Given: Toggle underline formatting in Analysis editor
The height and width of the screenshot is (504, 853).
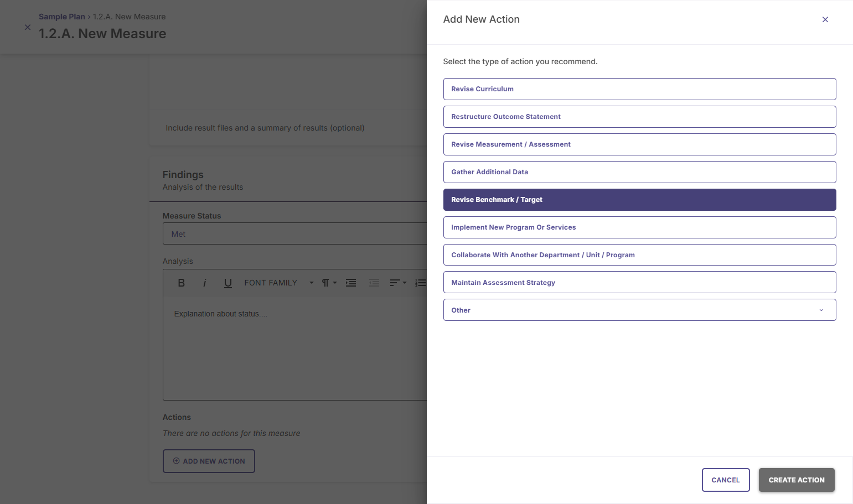Looking at the screenshot, I should (228, 283).
